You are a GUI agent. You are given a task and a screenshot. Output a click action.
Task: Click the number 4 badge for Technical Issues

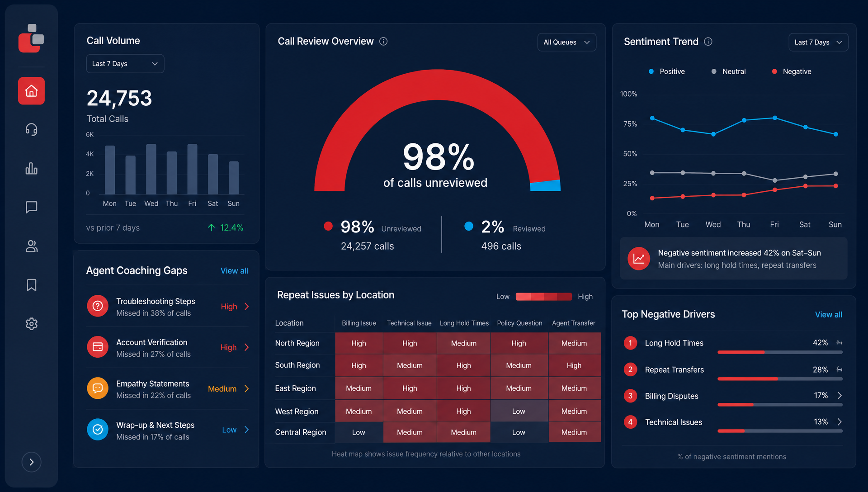[x=630, y=422]
